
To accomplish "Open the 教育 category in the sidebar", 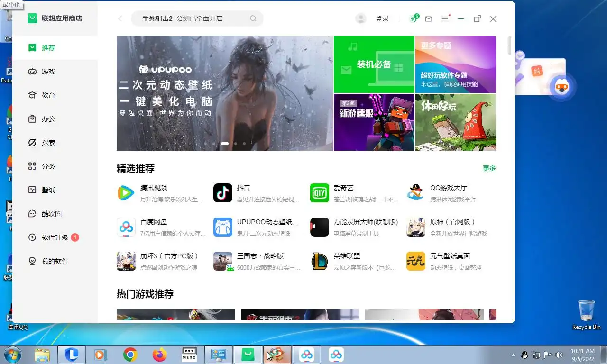I will click(55, 95).
